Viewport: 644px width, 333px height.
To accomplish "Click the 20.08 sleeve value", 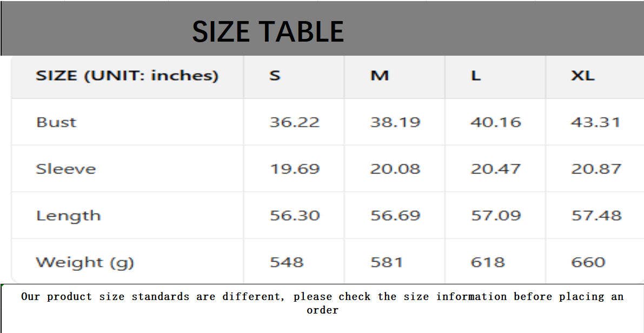I will coord(395,169).
